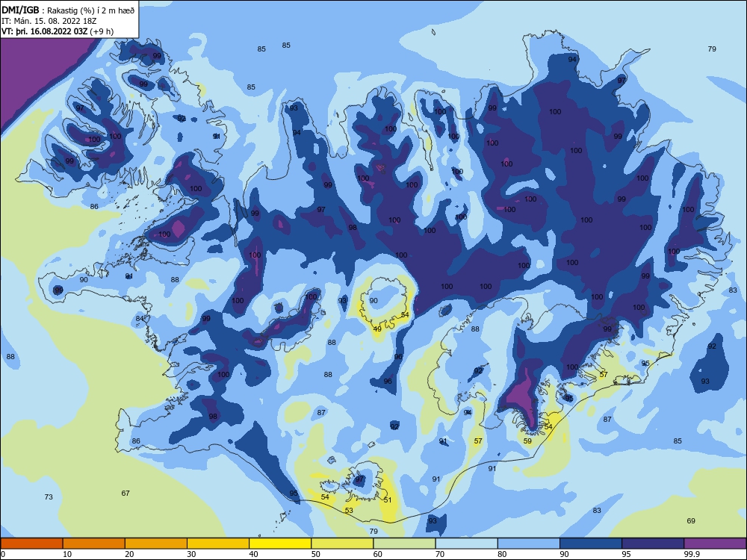Select the purple above-99.9 legend swatch
The image size is (747, 560).
(x=715, y=544)
